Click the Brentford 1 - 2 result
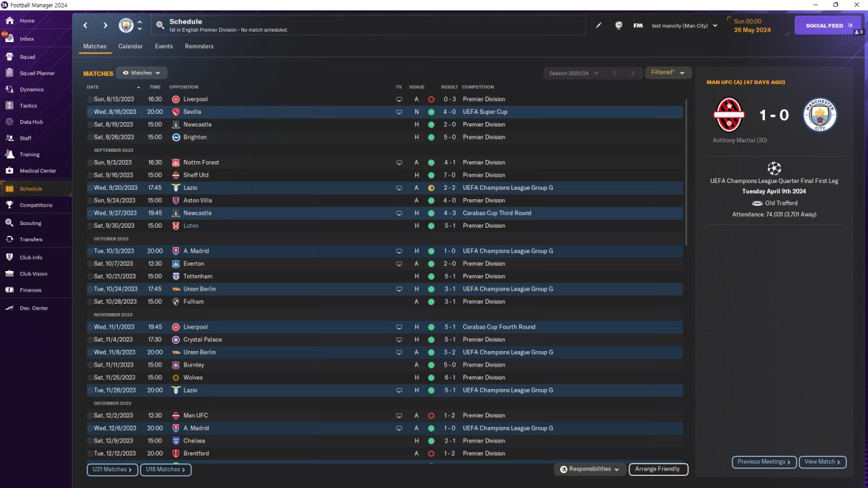This screenshot has height=488, width=868. 450,453
